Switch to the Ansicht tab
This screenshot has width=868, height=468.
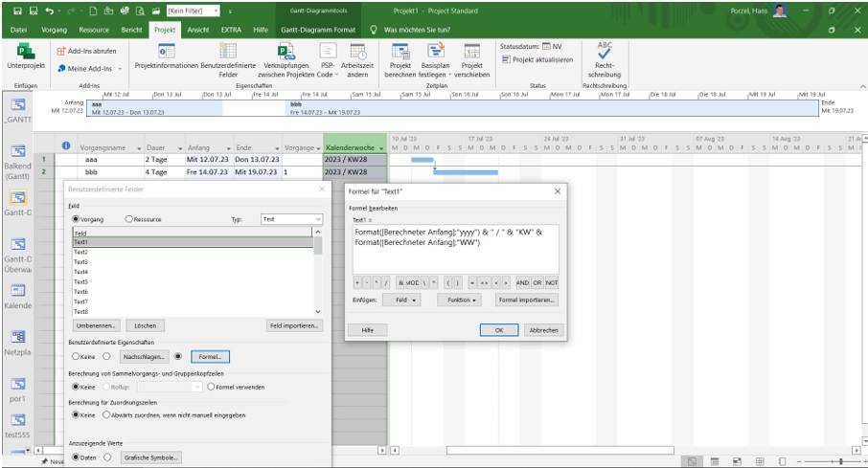click(x=197, y=30)
